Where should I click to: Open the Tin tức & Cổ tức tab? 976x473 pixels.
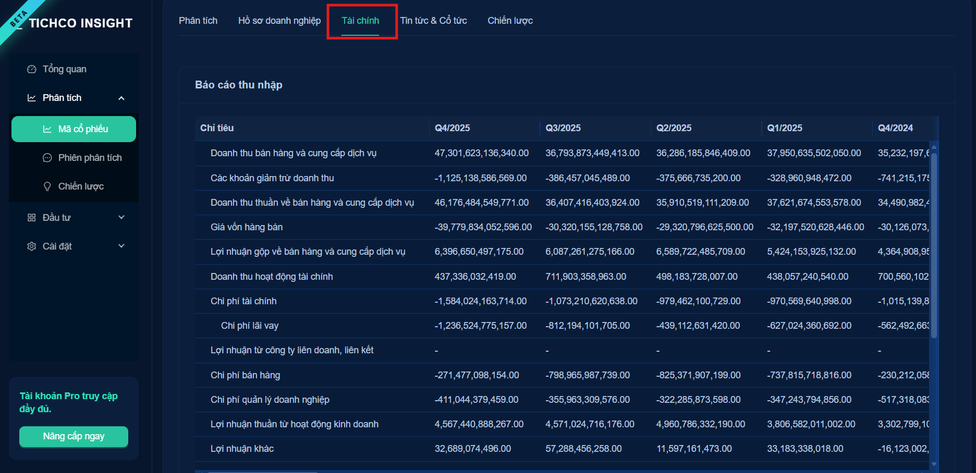[x=434, y=20]
